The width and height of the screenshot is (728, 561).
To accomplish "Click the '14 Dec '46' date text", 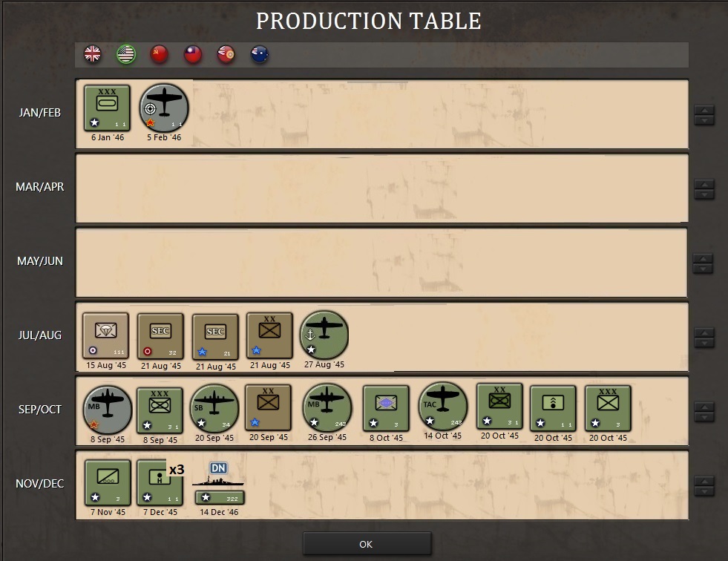I will [219, 512].
